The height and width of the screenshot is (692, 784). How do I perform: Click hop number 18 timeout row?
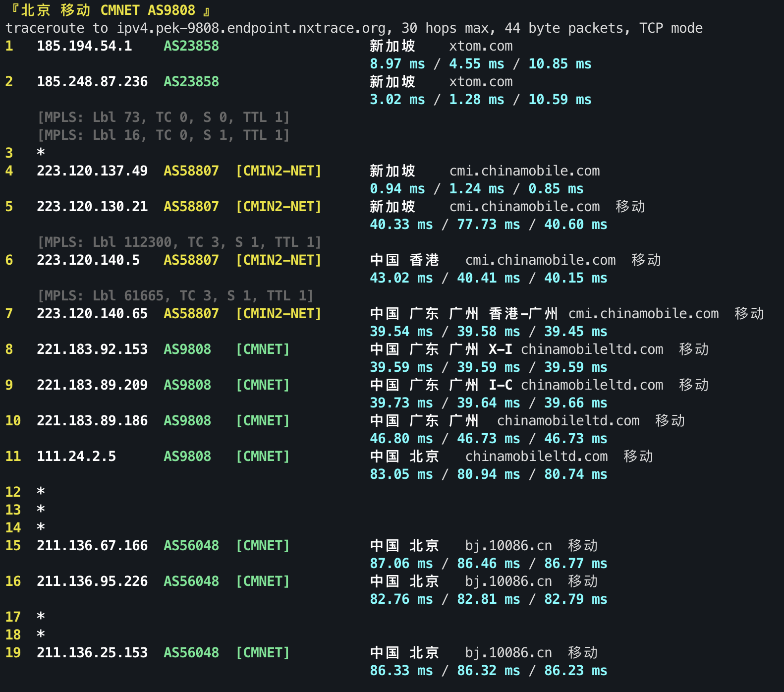pos(25,635)
